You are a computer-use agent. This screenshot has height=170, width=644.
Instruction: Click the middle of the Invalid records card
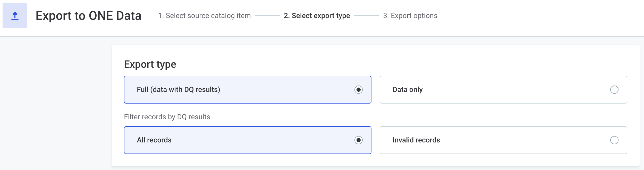503,140
